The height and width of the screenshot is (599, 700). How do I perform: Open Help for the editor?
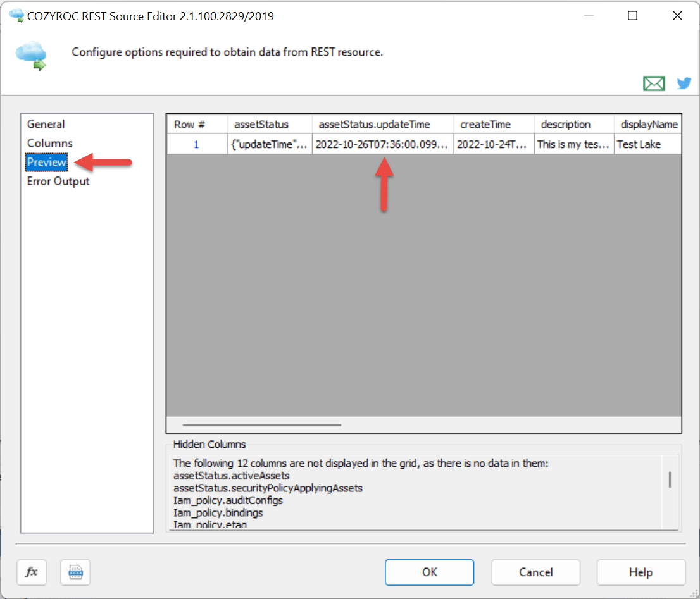coord(641,572)
